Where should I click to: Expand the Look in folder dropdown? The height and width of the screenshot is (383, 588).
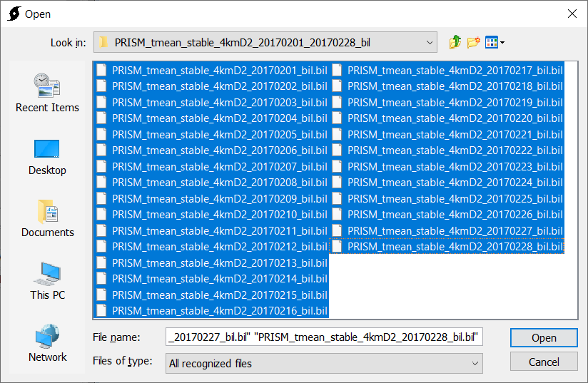tap(430, 42)
